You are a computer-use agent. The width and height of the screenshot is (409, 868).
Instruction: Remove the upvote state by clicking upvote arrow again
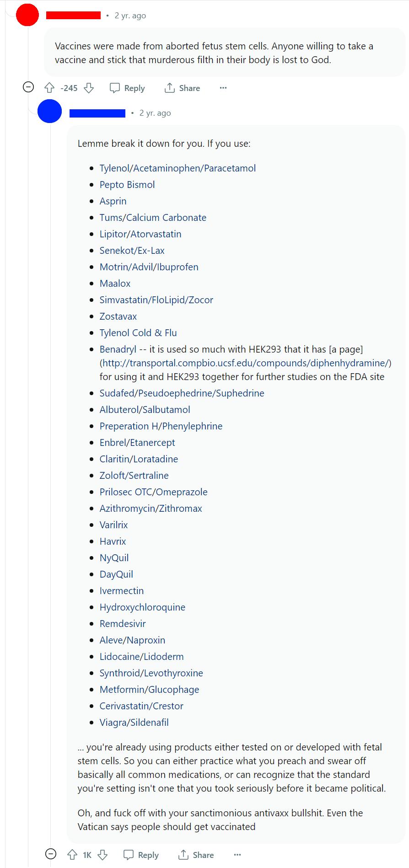tap(50, 88)
